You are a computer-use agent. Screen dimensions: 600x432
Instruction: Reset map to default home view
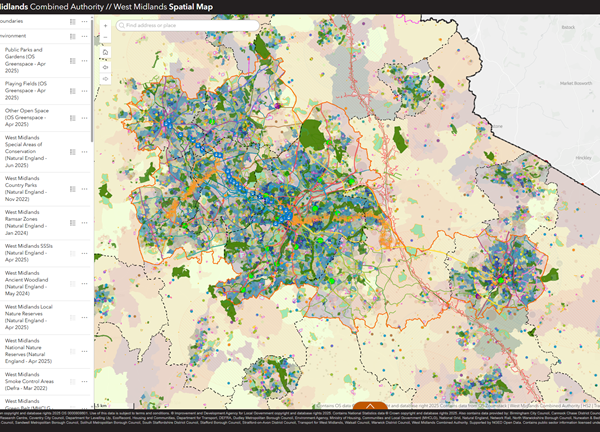105,53
